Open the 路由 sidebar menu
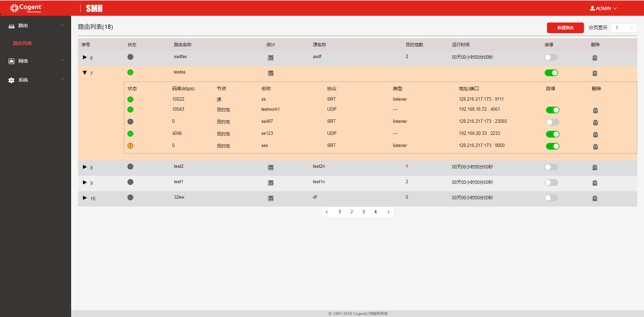Image resolution: width=644 pixels, height=317 pixels. coord(36,25)
